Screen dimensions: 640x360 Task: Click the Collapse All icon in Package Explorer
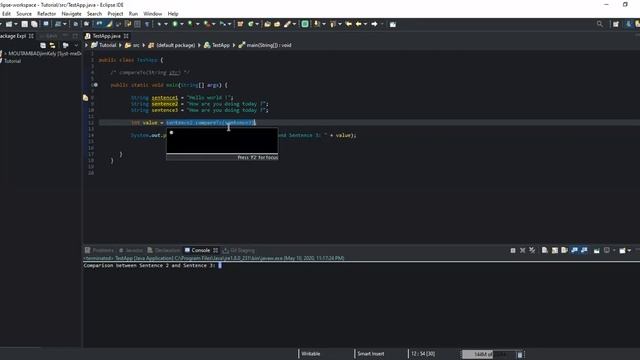click(43, 45)
